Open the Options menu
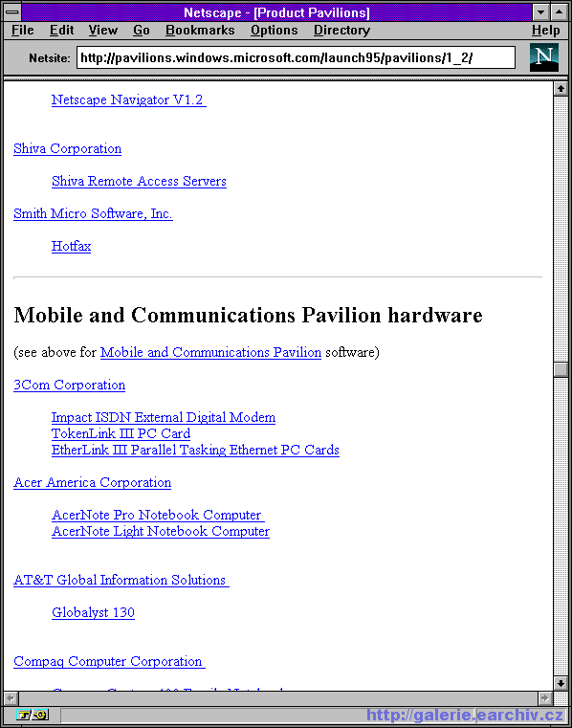The image size is (572, 728). (274, 31)
